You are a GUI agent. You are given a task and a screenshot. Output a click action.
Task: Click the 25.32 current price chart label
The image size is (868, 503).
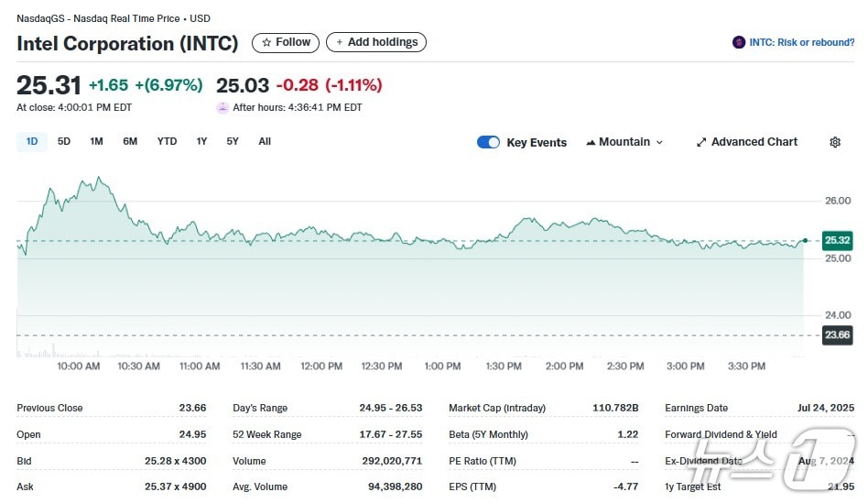pyautogui.click(x=837, y=240)
